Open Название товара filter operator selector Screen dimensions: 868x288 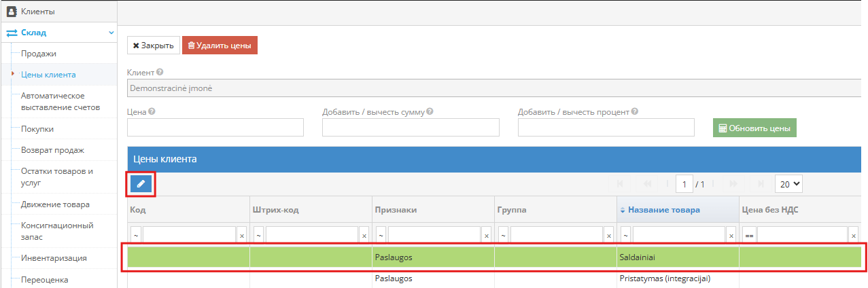pyautogui.click(x=625, y=235)
